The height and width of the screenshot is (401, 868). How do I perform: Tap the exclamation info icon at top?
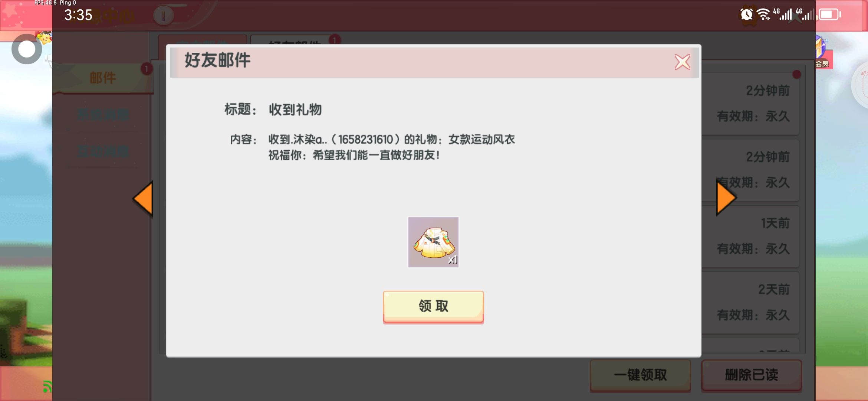[163, 16]
